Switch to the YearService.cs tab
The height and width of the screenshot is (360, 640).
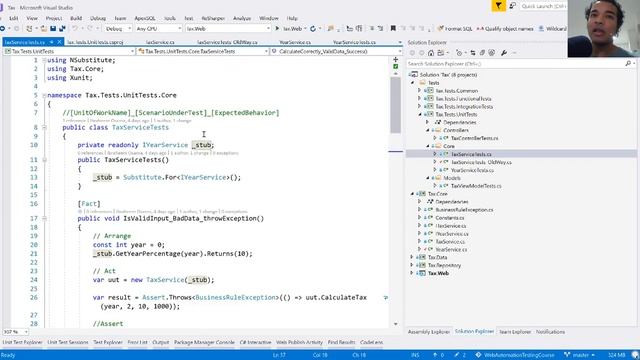click(x=295, y=42)
